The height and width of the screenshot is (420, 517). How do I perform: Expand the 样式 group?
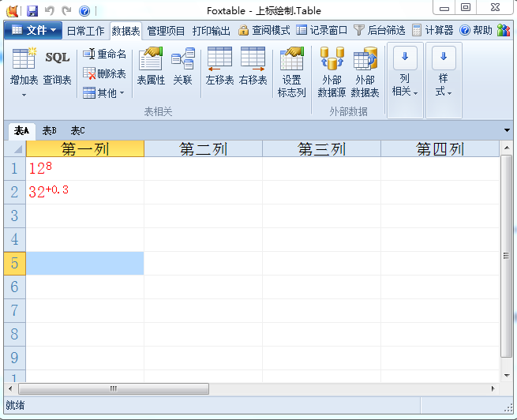[444, 80]
